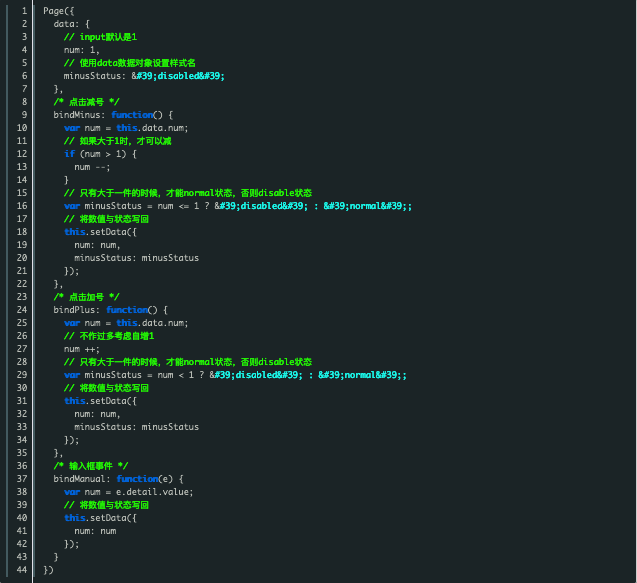This screenshot has height=583, width=637.
Task: Click line number 1 in the gutter
Action: click(x=23, y=10)
